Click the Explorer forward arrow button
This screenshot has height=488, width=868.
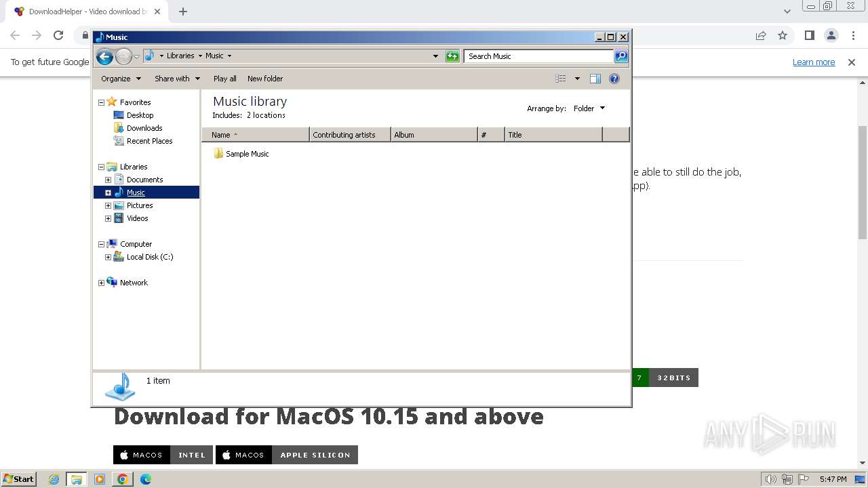tap(123, 56)
